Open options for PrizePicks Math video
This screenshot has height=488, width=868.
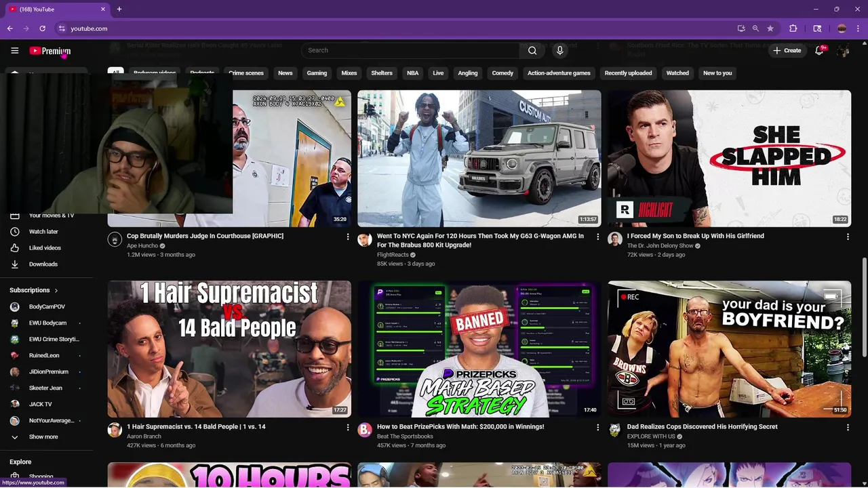[597, 428]
